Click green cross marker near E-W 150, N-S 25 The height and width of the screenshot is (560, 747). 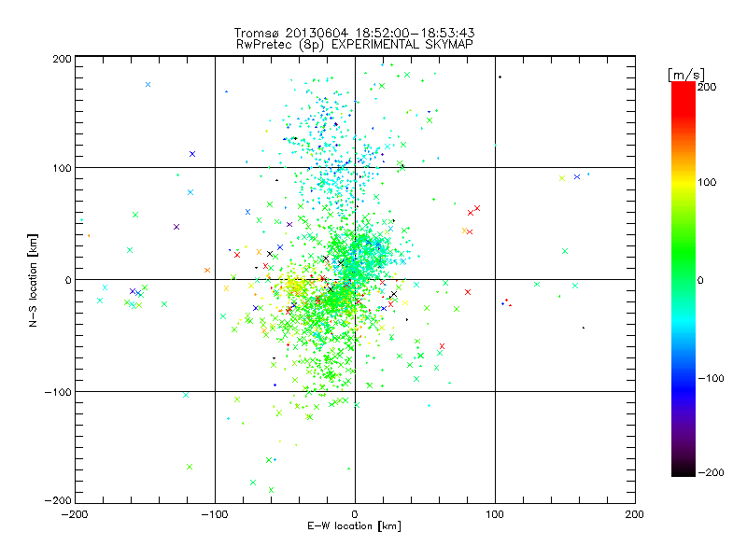565,251
